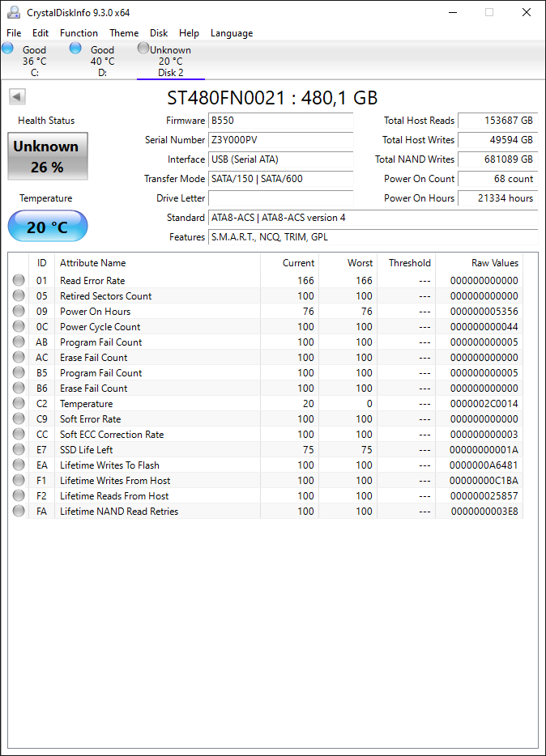Click the Features field S.M.A.R.T., NCQ, TRIM, GPL

click(373, 236)
